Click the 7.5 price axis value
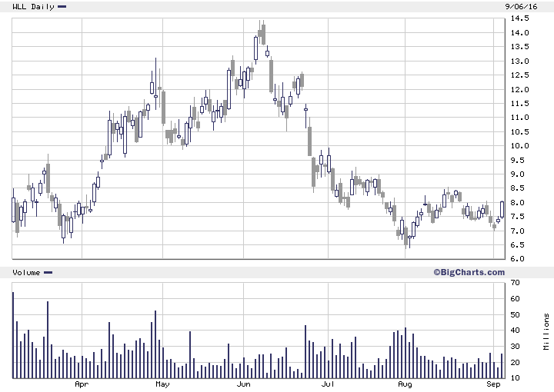 (519, 217)
